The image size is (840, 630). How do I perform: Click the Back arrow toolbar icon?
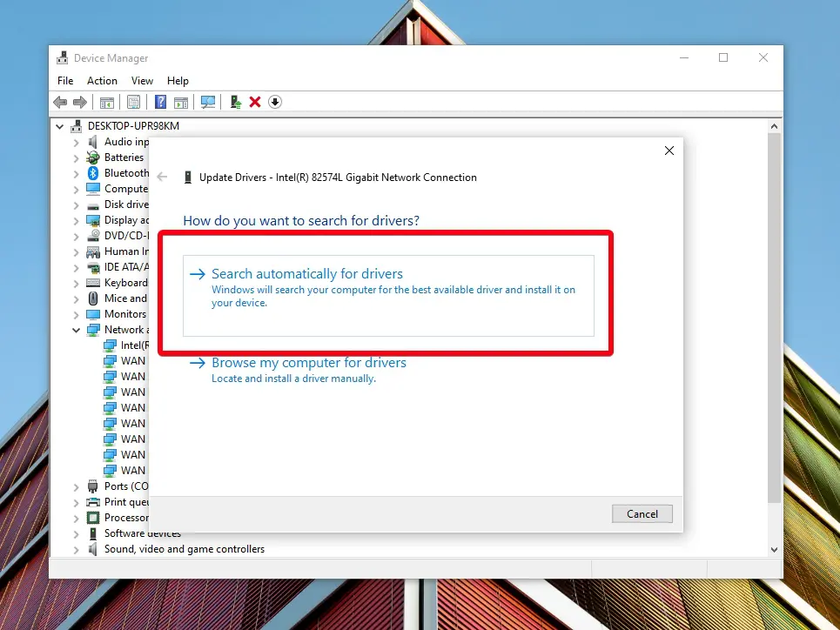[x=60, y=102]
